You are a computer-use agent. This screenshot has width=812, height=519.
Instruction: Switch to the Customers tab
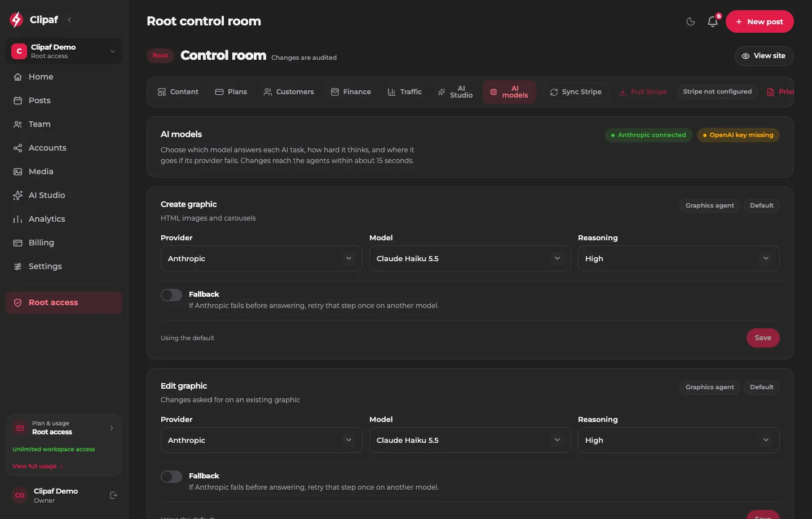click(289, 92)
